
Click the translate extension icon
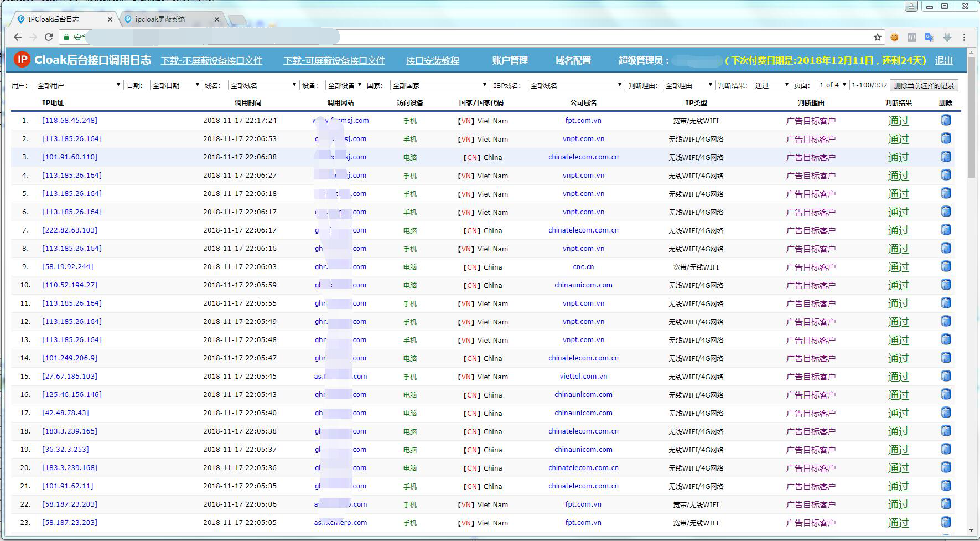(929, 37)
